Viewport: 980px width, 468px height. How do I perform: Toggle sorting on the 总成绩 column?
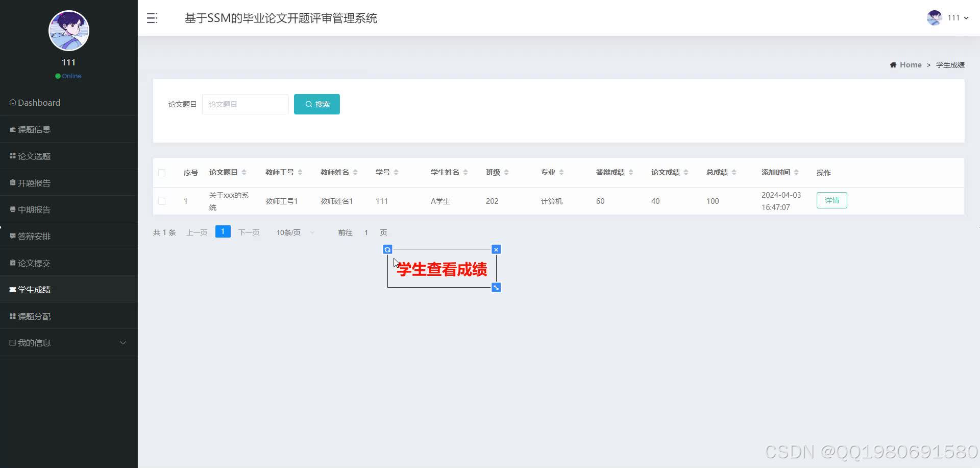pyautogui.click(x=734, y=172)
